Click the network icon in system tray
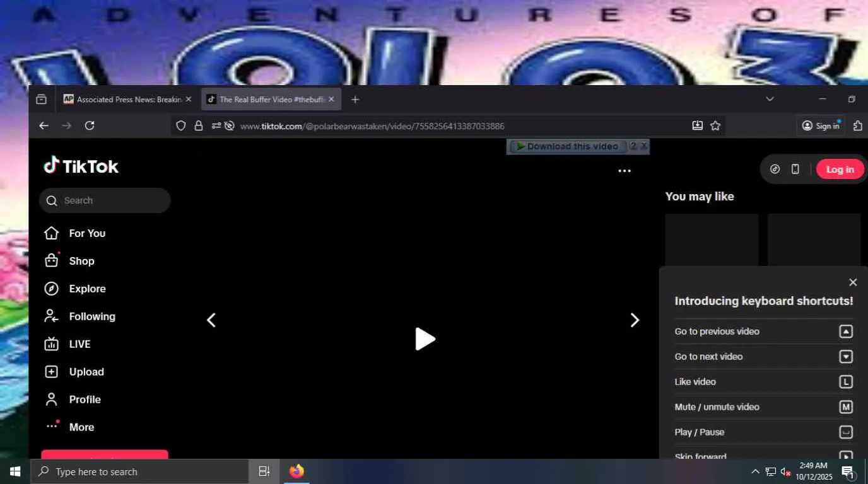Screen dimensions: 868x484 770,471
